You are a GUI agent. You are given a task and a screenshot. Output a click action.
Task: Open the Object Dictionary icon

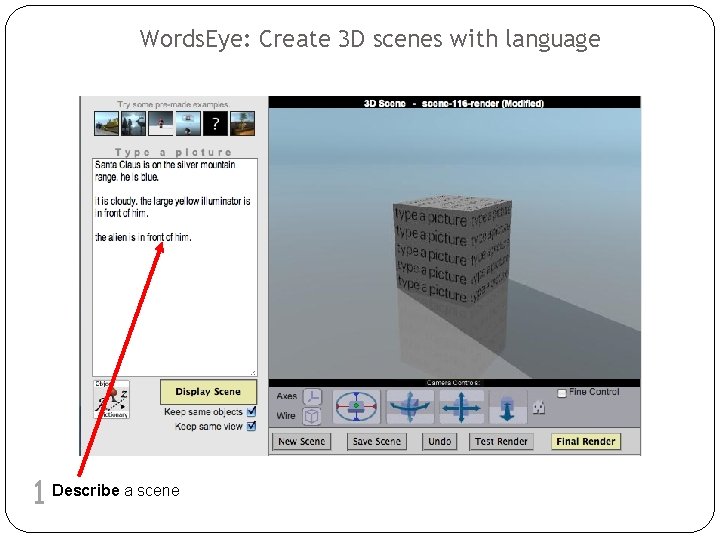coord(112,399)
